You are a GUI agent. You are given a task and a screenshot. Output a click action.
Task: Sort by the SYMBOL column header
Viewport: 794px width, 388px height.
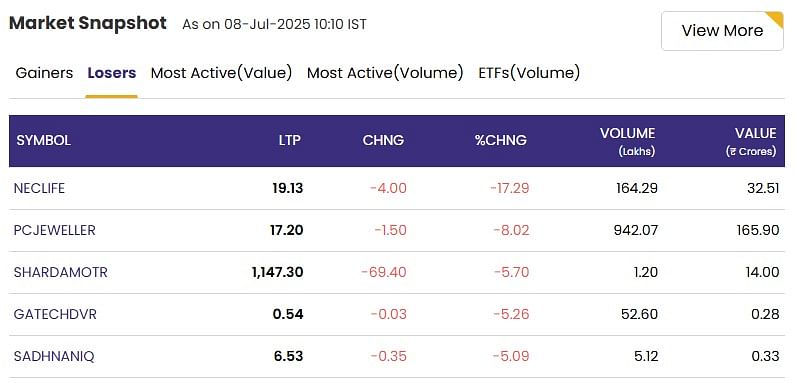pyautogui.click(x=44, y=140)
